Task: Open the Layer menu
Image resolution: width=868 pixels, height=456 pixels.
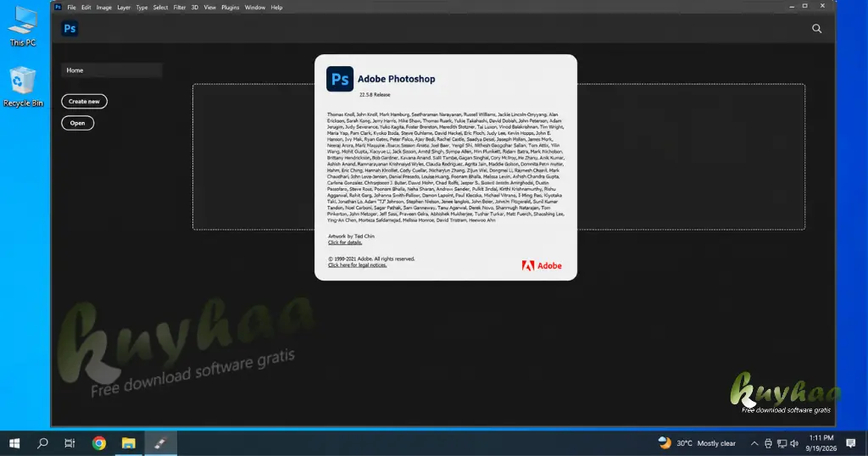Action: [x=124, y=7]
